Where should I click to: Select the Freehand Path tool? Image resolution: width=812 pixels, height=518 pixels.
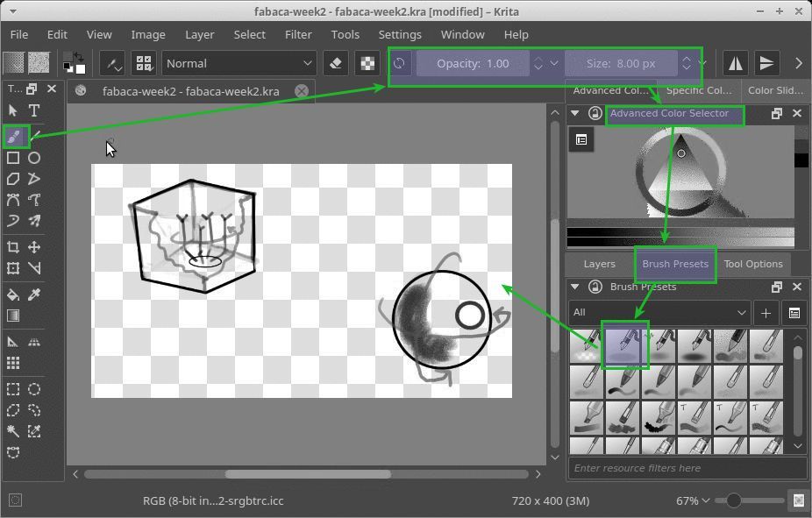(34, 200)
